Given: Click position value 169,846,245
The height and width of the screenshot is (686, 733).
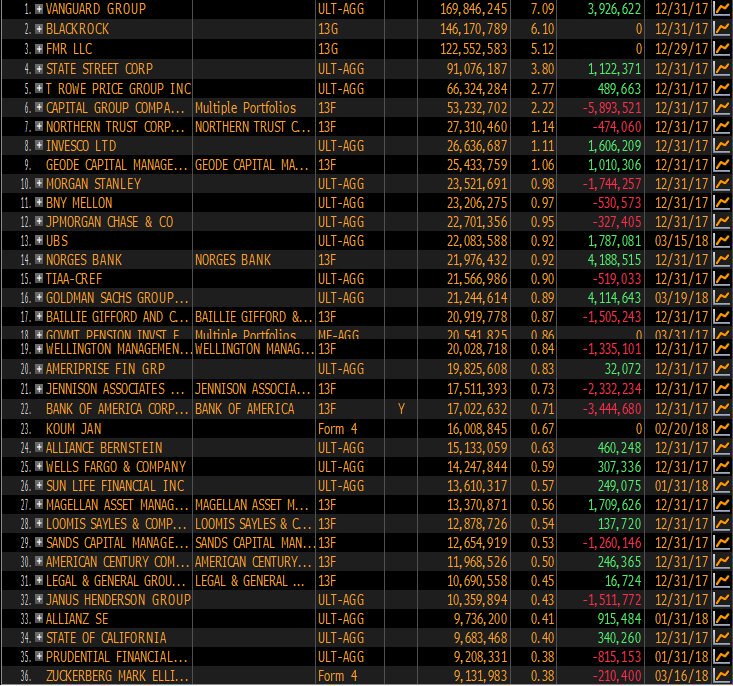Looking at the screenshot, I should pos(474,9).
